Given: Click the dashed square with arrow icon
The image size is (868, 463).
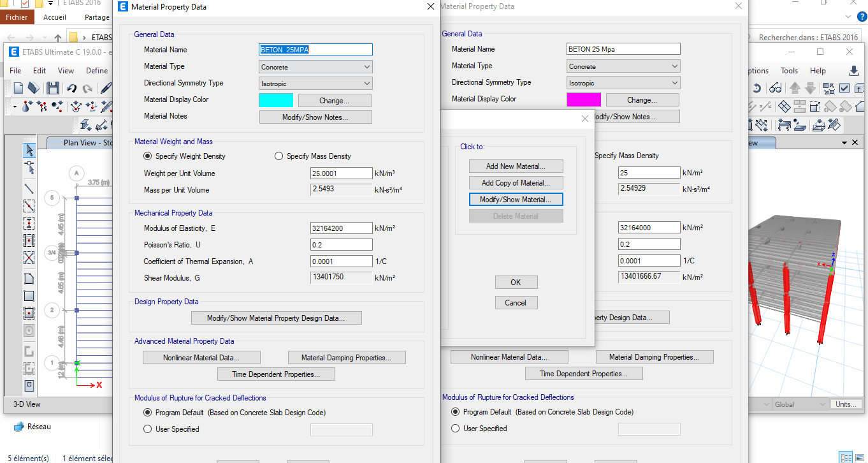Looking at the screenshot, I should click(x=815, y=107).
